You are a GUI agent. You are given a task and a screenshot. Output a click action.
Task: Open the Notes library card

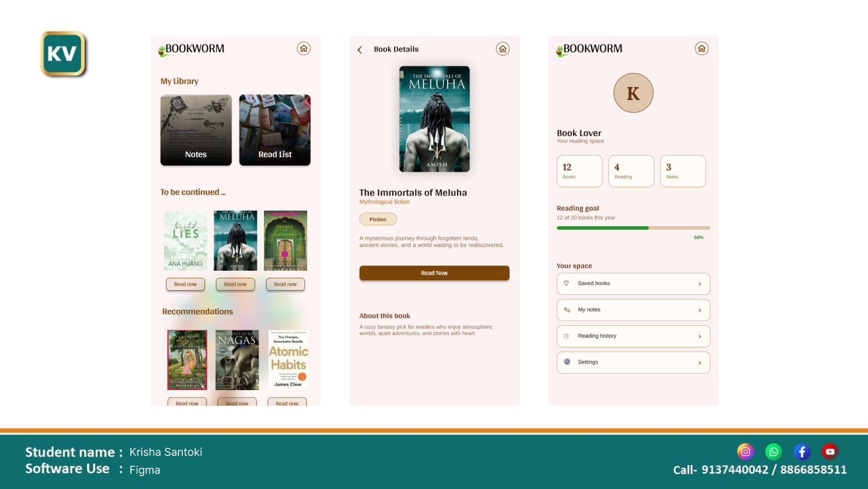coord(196,130)
